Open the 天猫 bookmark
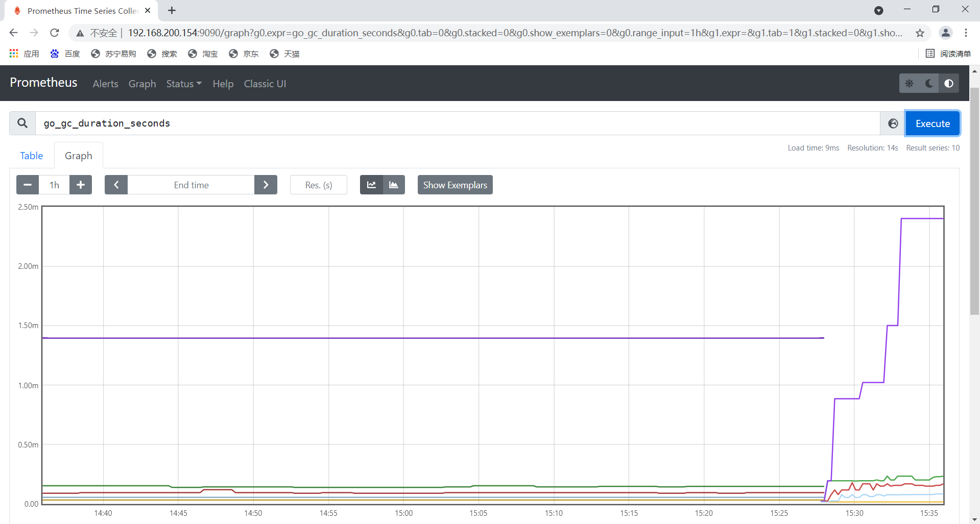 [x=284, y=54]
